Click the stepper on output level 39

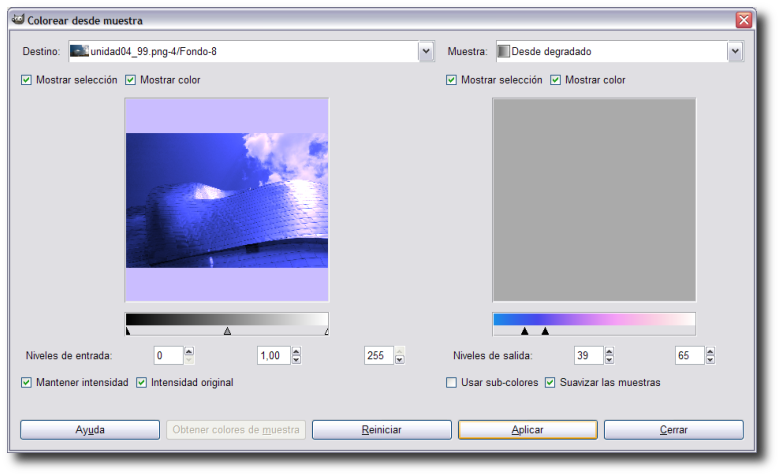click(610, 355)
